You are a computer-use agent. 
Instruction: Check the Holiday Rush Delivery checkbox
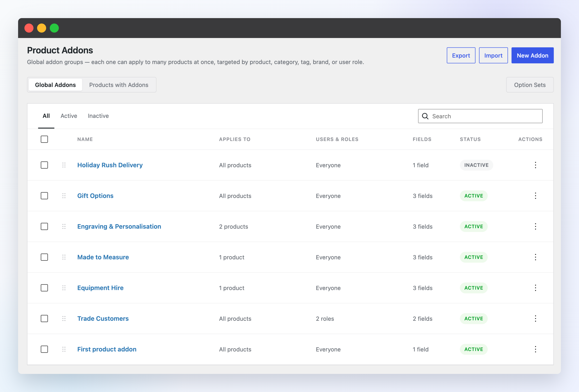[x=44, y=165]
